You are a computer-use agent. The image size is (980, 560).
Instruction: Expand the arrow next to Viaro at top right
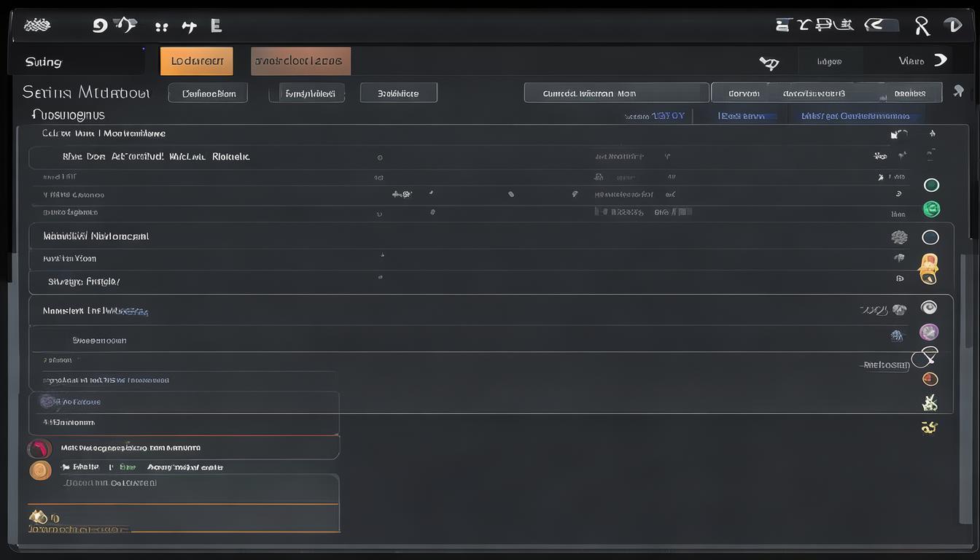941,61
